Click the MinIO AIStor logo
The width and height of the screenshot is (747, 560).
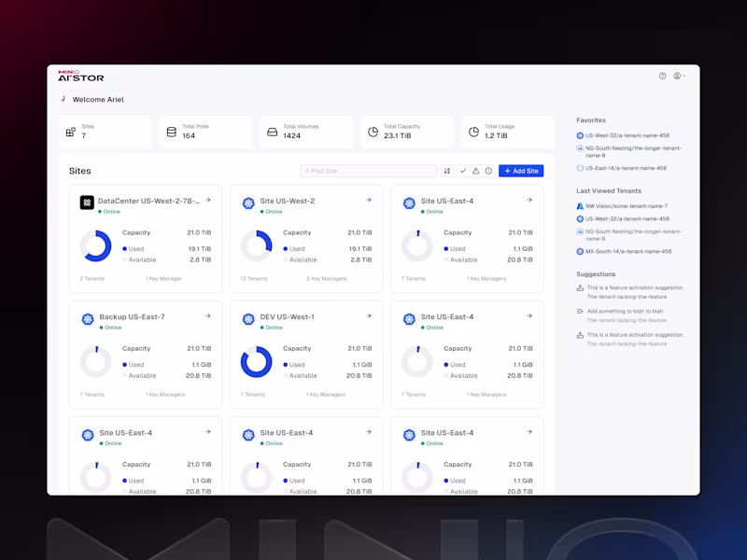(81, 76)
